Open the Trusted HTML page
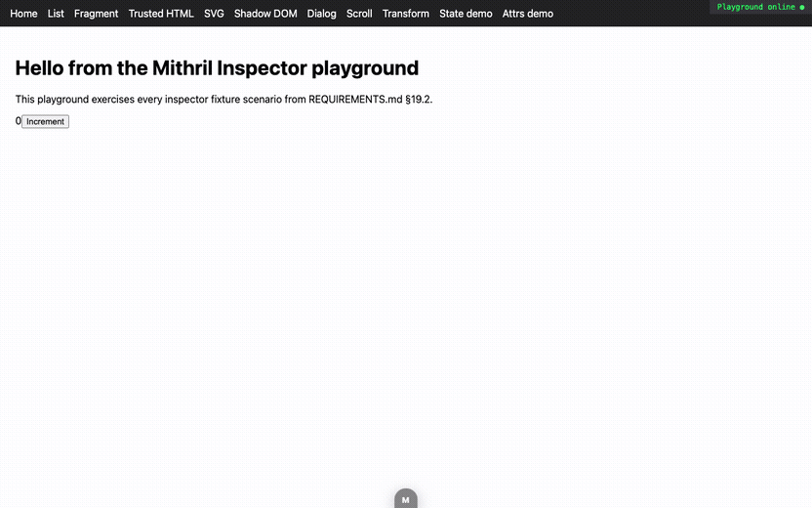The image size is (812, 508). pyautogui.click(x=161, y=14)
